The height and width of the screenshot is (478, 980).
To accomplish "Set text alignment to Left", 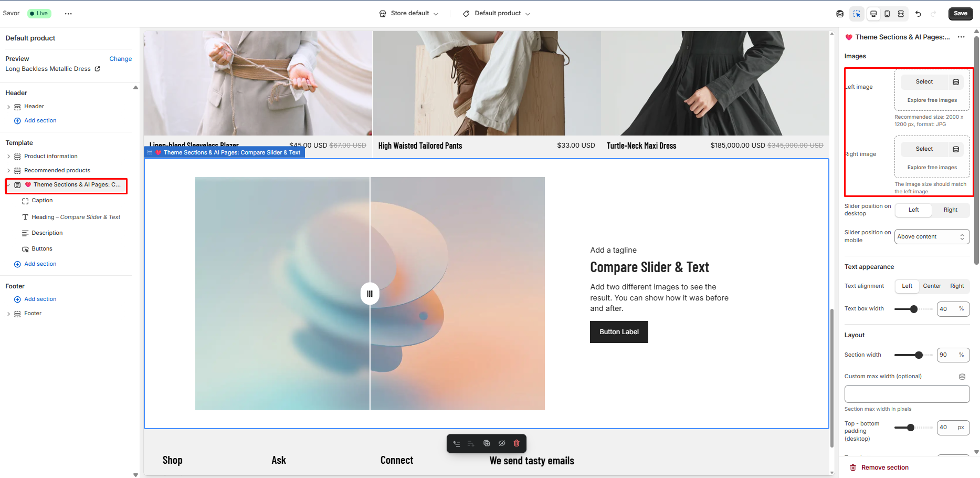I will 907,286.
